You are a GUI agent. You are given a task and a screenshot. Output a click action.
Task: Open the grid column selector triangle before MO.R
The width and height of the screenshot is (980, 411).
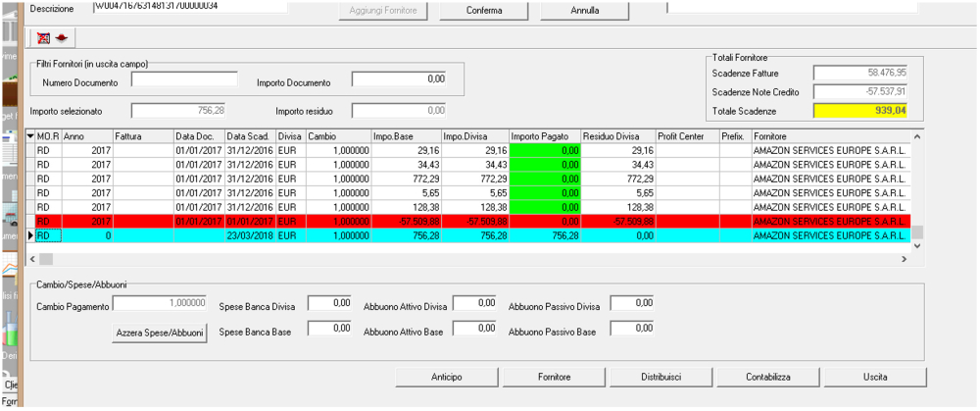29,135
